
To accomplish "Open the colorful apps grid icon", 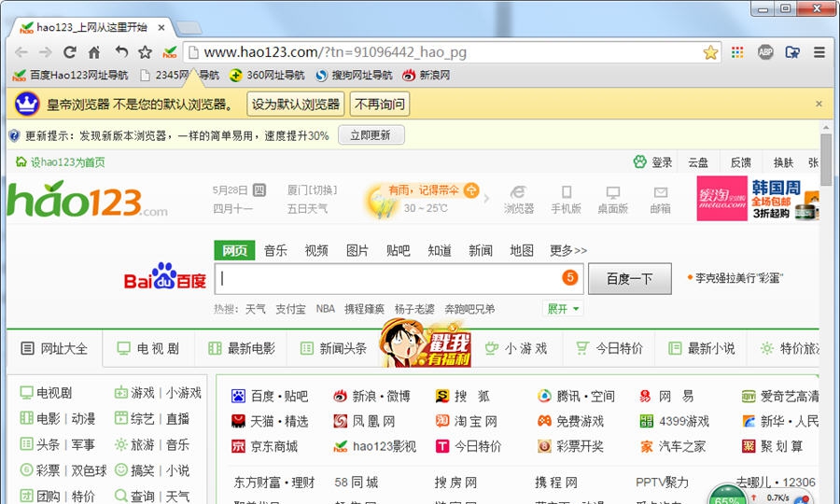I will tap(737, 52).
